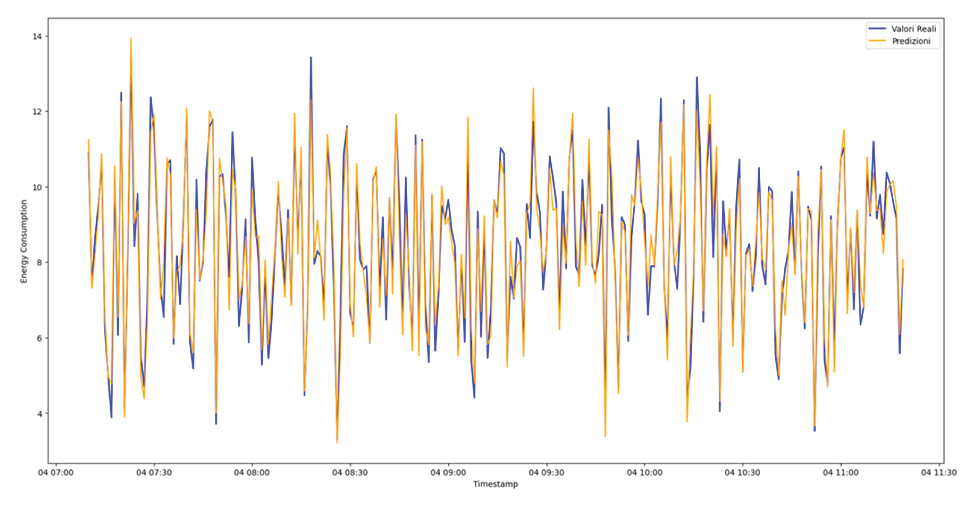Click the 04 07:30 x-axis tick label
This screenshot has width=980, height=506.
point(154,472)
